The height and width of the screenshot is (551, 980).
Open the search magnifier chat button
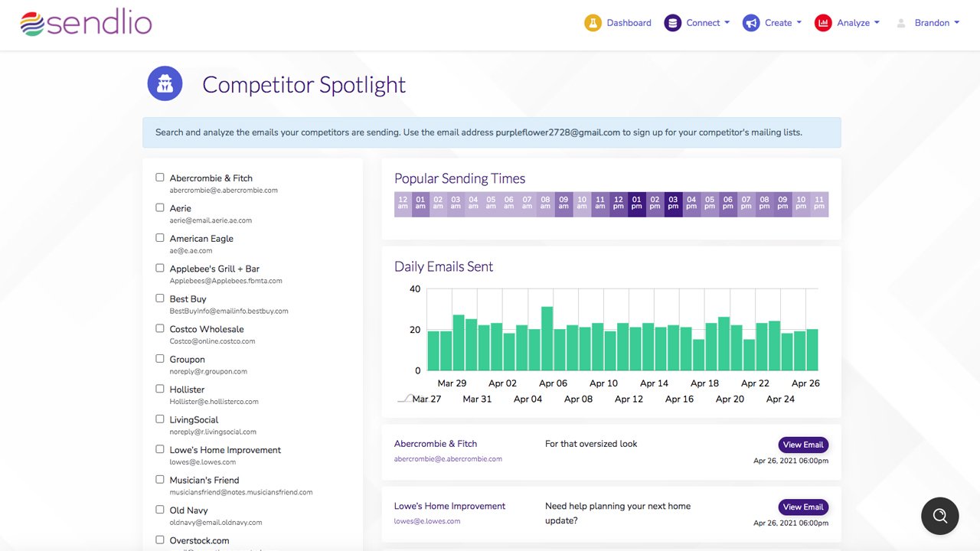point(939,515)
